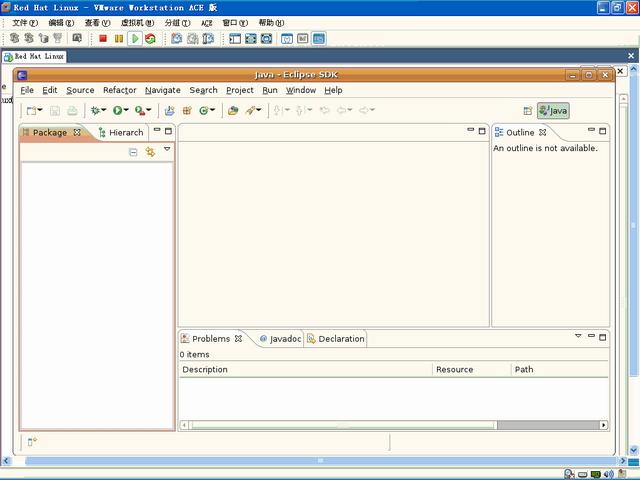Click the Open Type icon
This screenshot has width=640, height=480.
[233, 111]
